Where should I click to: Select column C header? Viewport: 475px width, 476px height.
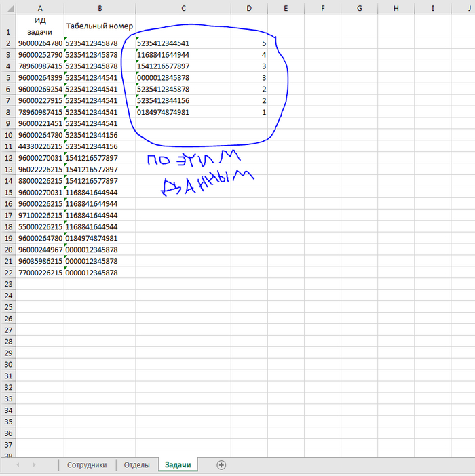183,9
